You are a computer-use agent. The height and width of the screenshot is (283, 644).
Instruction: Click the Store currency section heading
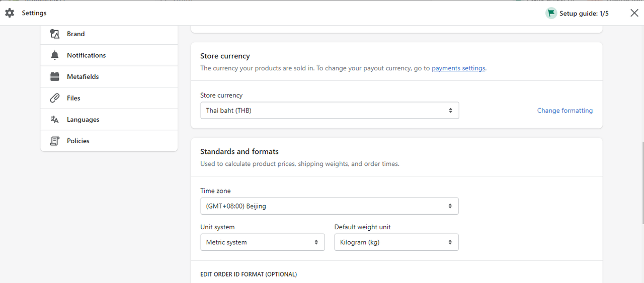[225, 56]
